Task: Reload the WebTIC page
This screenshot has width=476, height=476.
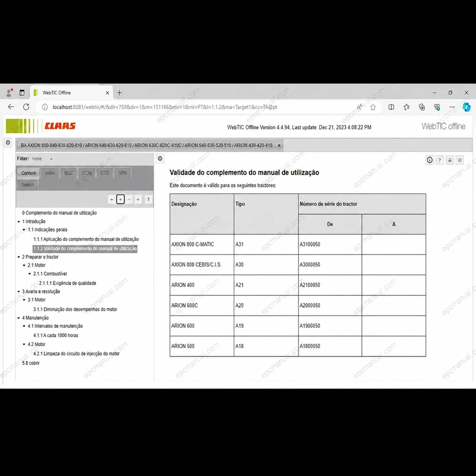Action: click(x=26, y=107)
